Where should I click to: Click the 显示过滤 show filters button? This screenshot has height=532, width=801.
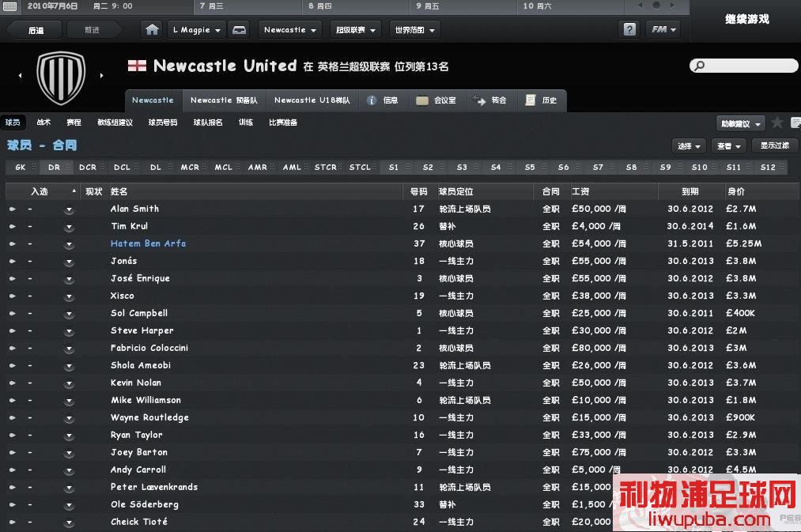click(x=774, y=145)
